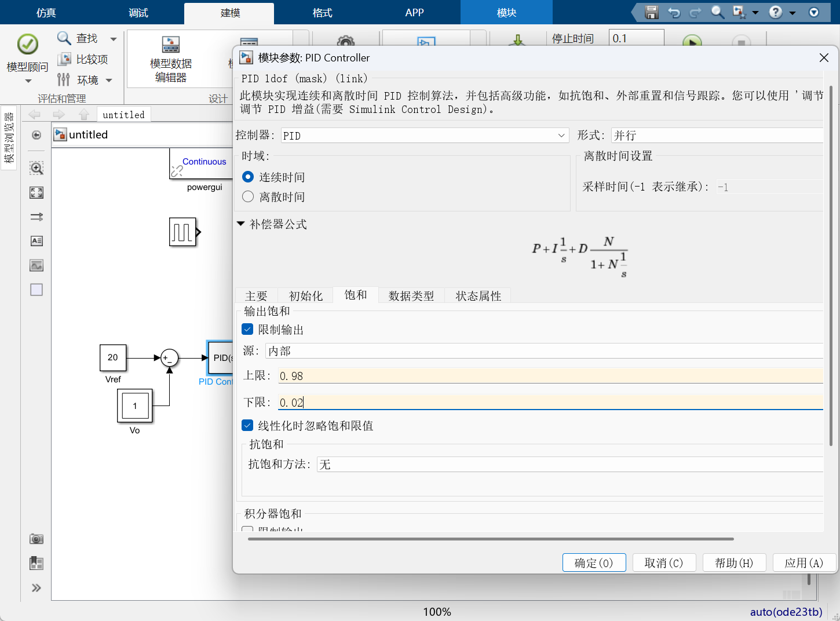Click the area box icon in the left palette
This screenshot has height=621, width=840.
[36, 290]
